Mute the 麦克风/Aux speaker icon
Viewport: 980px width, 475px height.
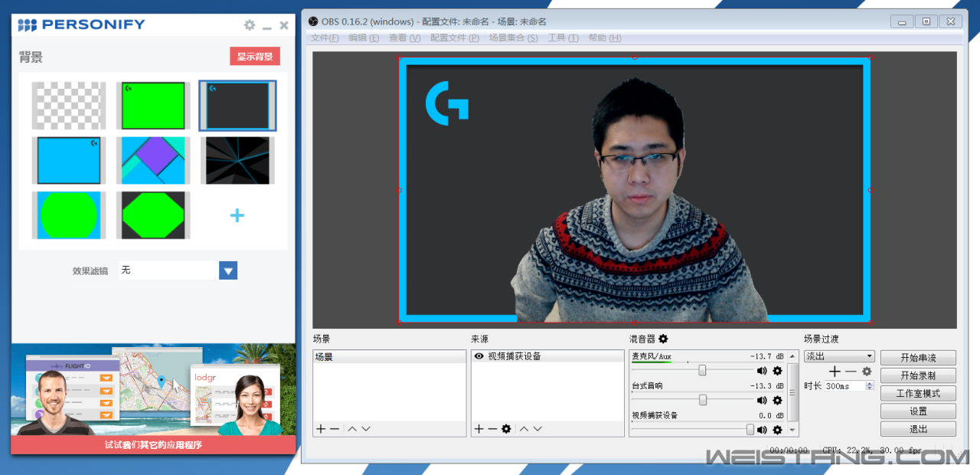[x=762, y=371]
